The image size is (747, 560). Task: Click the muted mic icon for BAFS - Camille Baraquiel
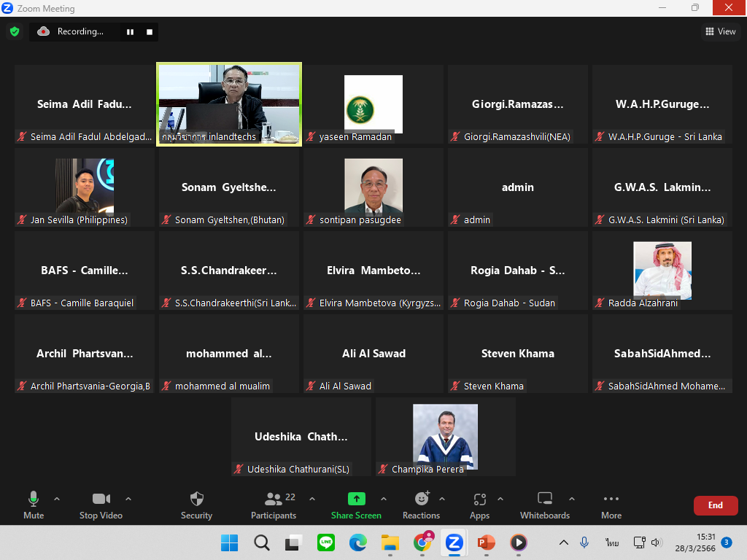(21, 303)
